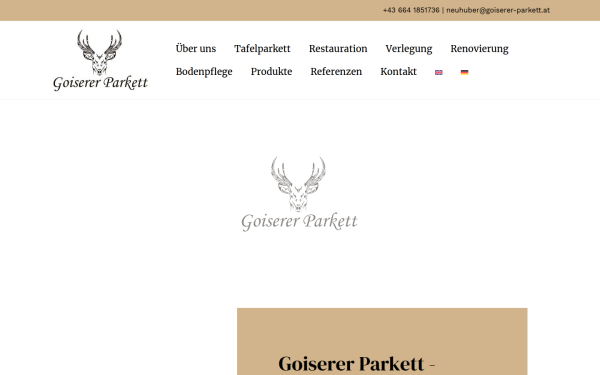This screenshot has height=375, width=600.
Task: Email neuhuber@goiserer-parkett.at
Action: (x=498, y=10)
